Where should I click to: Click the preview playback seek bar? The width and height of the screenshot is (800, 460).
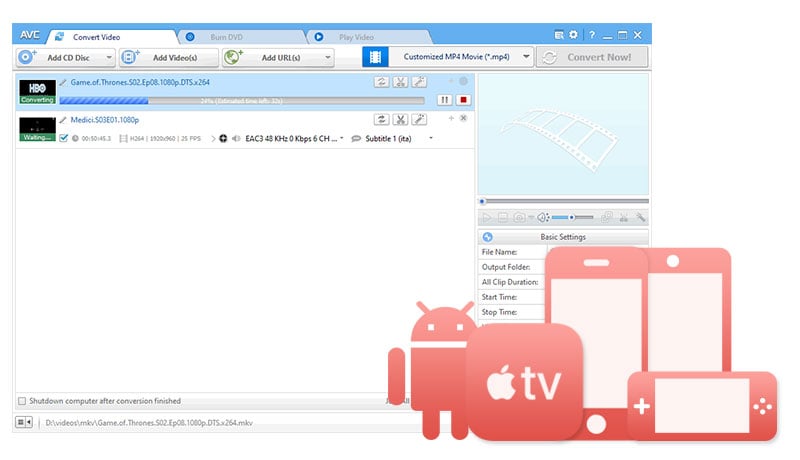pyautogui.click(x=563, y=201)
